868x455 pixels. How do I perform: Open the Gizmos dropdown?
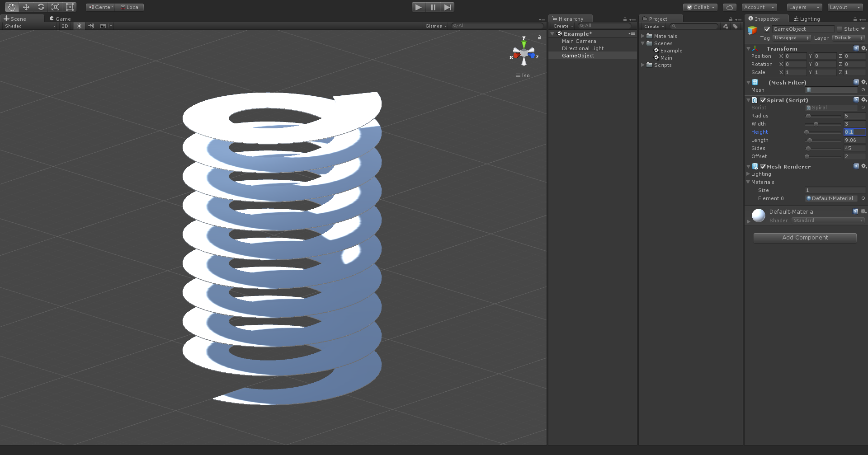[x=436, y=26]
